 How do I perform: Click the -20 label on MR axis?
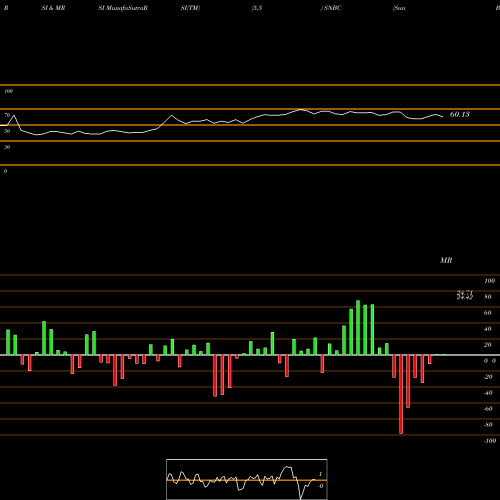pos(488,377)
